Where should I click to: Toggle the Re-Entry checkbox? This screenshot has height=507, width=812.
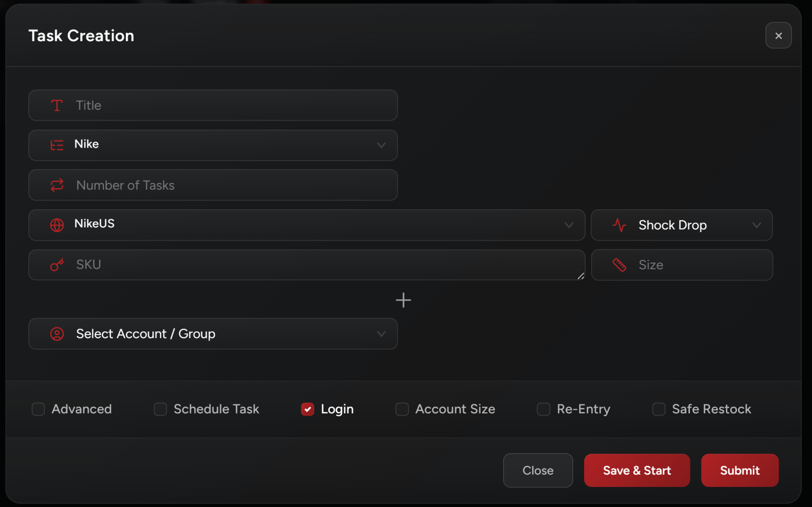tap(543, 409)
